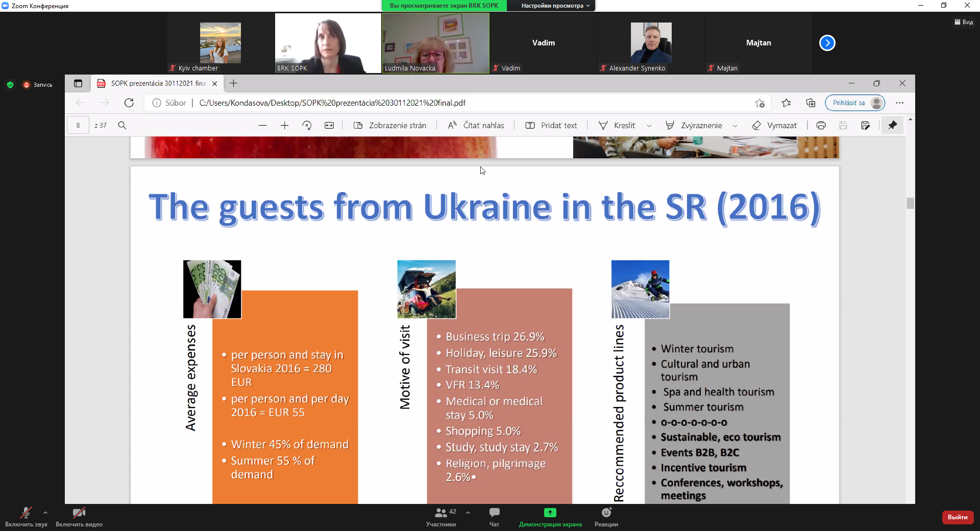Click the PDF zoom out minus icon
Image resolution: width=980 pixels, height=531 pixels.
click(x=262, y=126)
